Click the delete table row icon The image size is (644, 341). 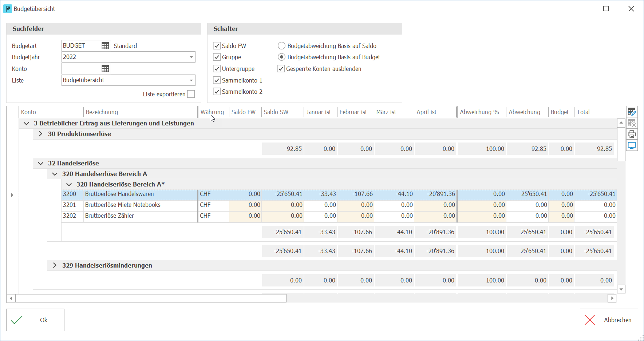point(632,123)
